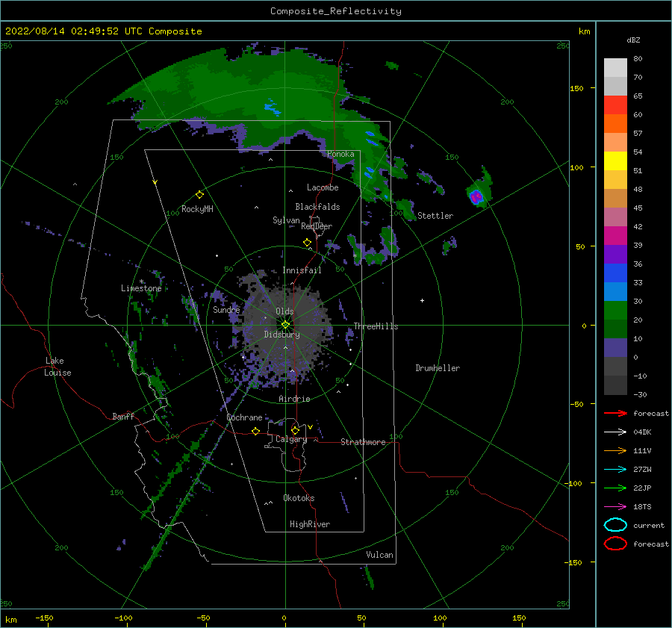
Task: Click the Sylvan label
Action: 286,220
